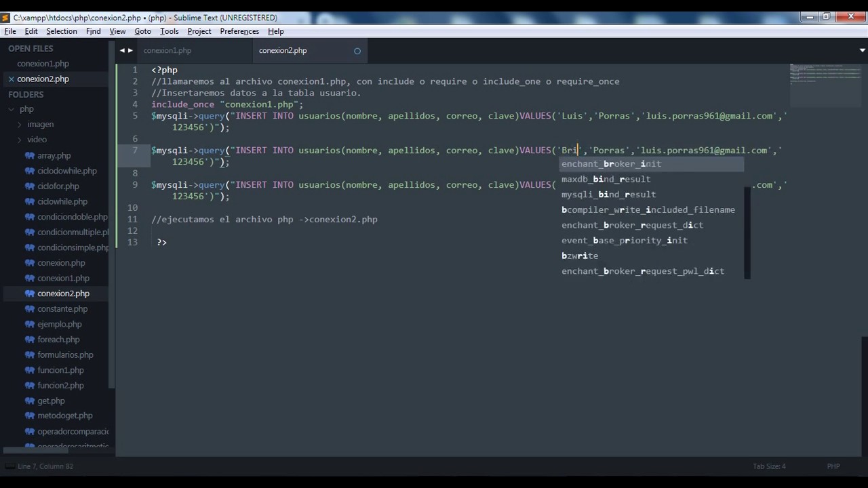Open the Project menu
Viewport: 868px width, 488px height.
pyautogui.click(x=199, y=31)
